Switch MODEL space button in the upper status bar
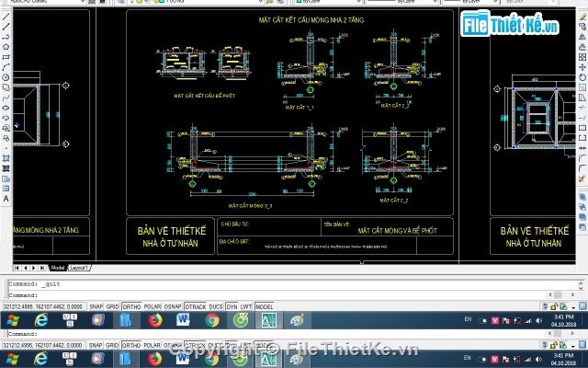Image resolution: width=588 pixels, height=368 pixels. pyautogui.click(x=264, y=306)
